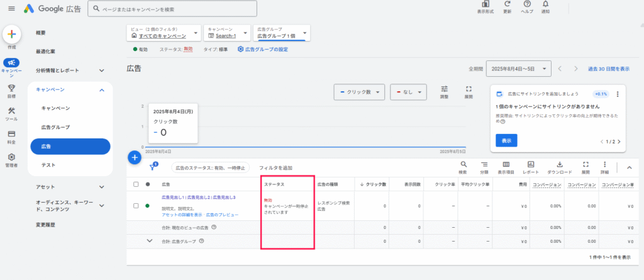Click the ダウンロード download icon
Viewport: 644px width, 280px height.
coord(559,167)
